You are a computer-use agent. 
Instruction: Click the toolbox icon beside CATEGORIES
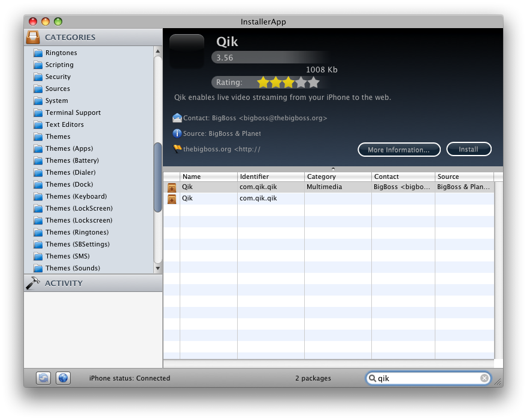coord(33,36)
